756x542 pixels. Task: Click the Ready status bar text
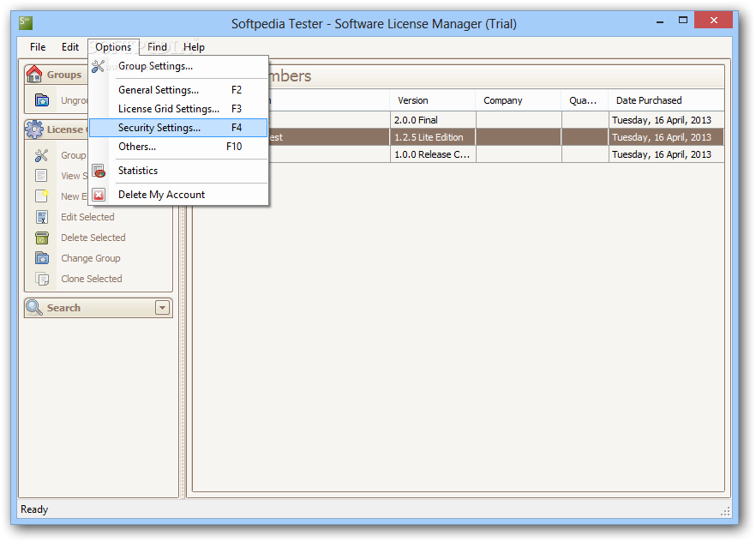[34, 509]
